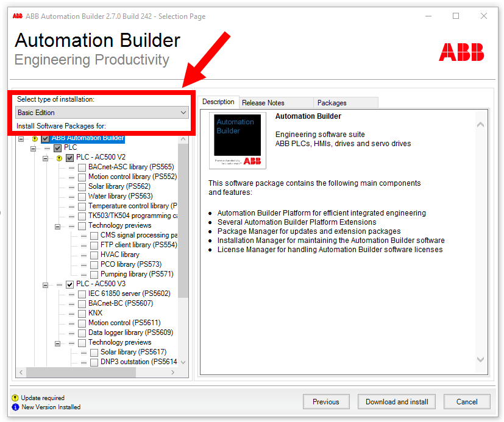Open the Packages tab
The height and width of the screenshot is (422, 504).
(332, 103)
